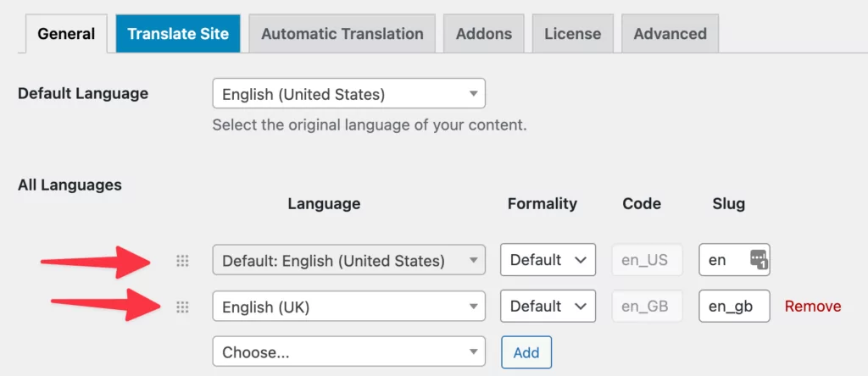Viewport: 868px width, 376px height.
Task: Click the en slug input field
Action: pyautogui.click(x=734, y=260)
